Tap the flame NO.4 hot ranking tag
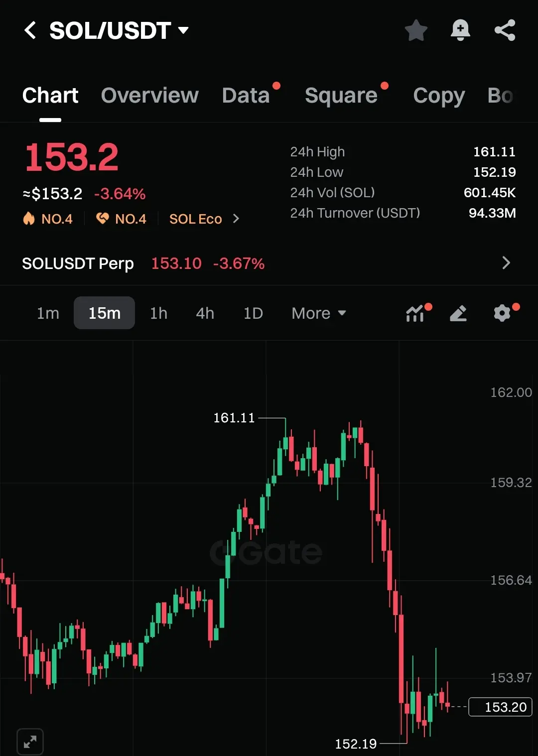538x756 pixels. [x=48, y=219]
